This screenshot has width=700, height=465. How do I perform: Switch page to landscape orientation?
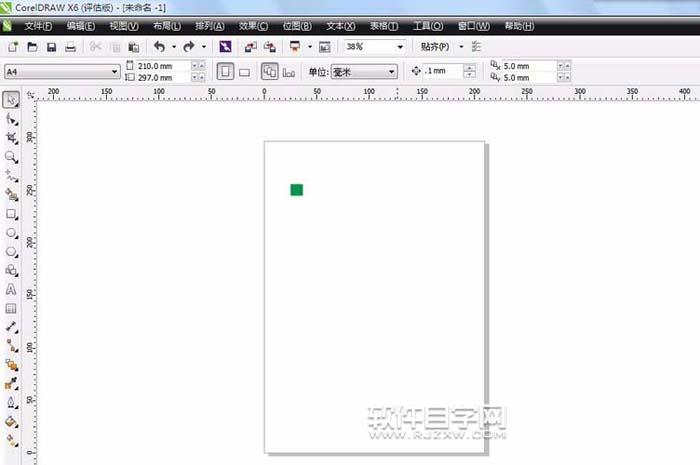point(244,72)
